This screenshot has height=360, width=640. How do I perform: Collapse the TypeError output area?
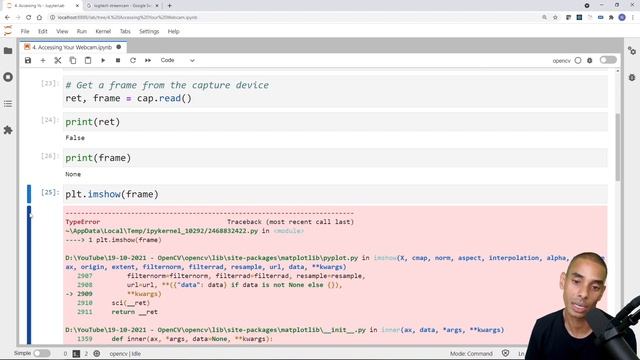[29, 275]
